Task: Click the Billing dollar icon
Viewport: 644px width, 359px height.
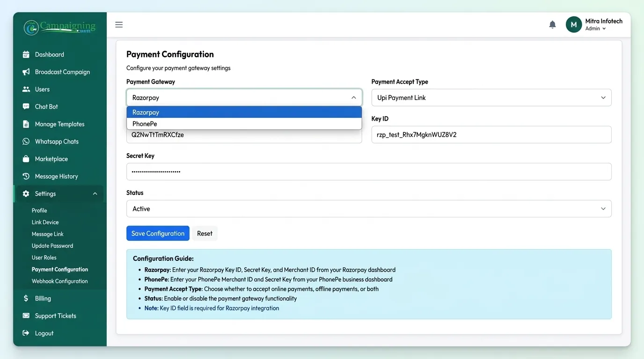Action: [x=26, y=298]
